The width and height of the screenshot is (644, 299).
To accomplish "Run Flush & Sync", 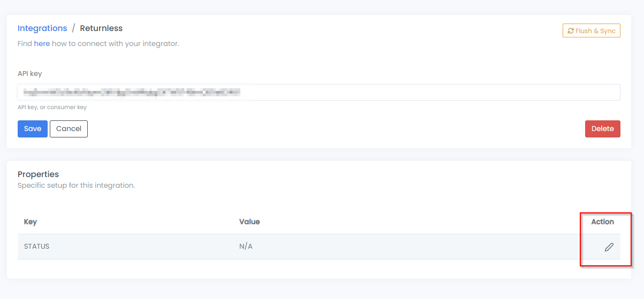I will coord(592,31).
